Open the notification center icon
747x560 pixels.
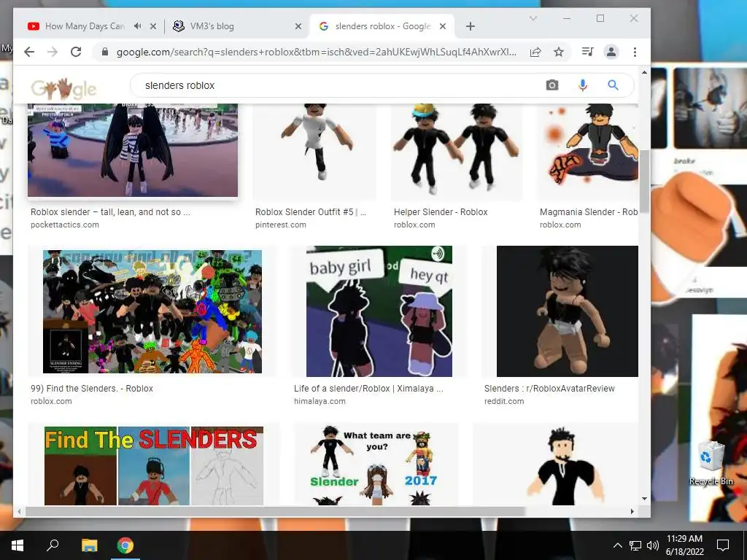[x=723, y=545]
